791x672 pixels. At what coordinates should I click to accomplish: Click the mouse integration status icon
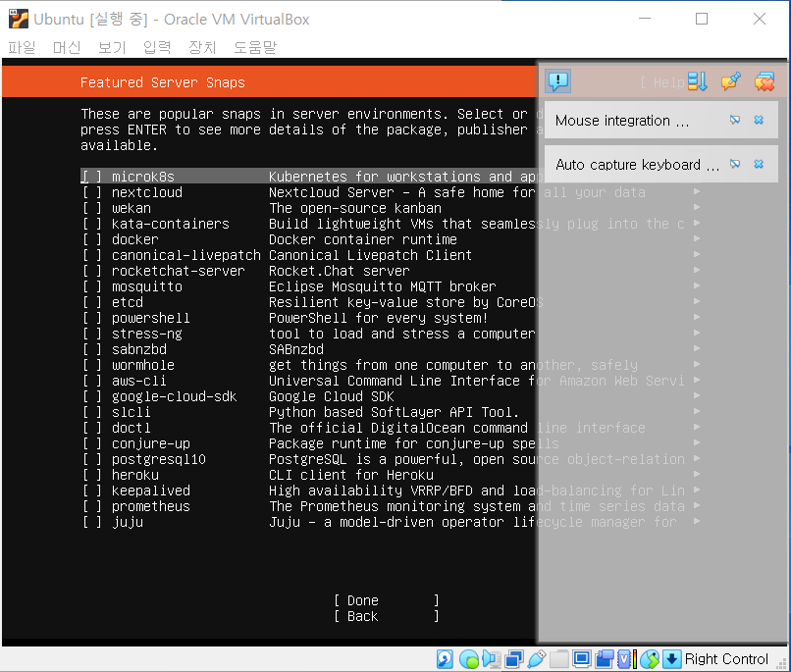click(650, 659)
